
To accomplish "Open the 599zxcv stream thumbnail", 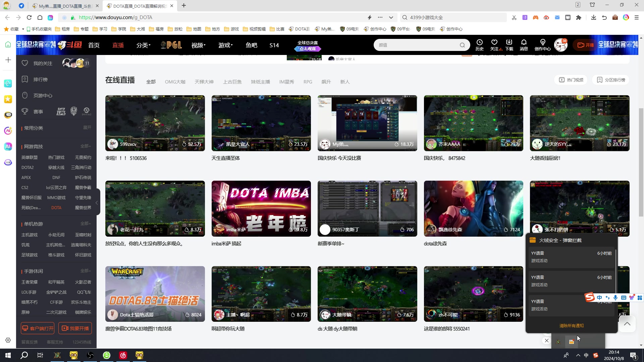I will coord(155,123).
